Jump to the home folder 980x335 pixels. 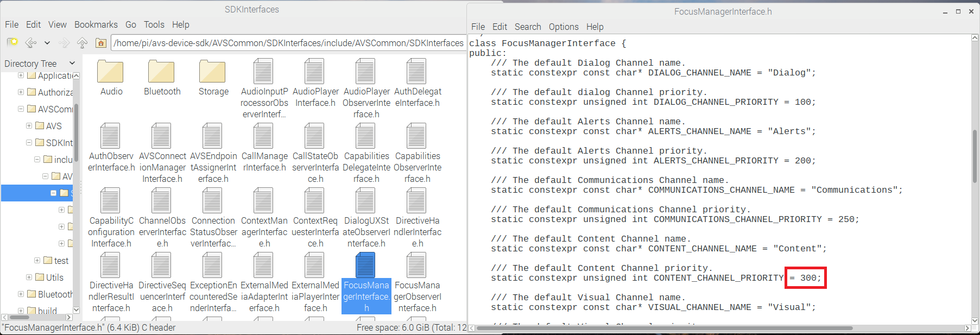pos(100,42)
